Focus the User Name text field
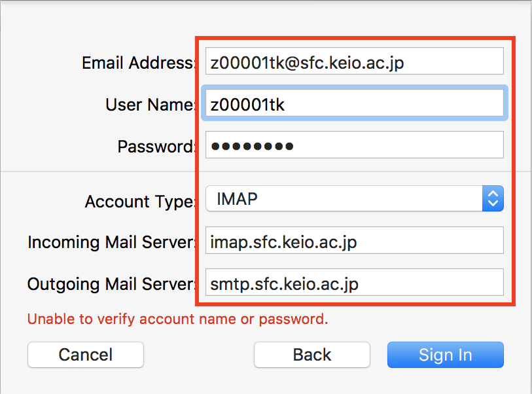 pyautogui.click(x=354, y=103)
